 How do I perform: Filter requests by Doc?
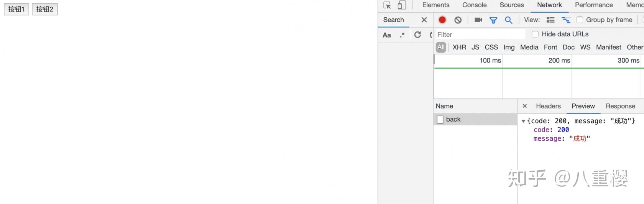[x=568, y=47]
